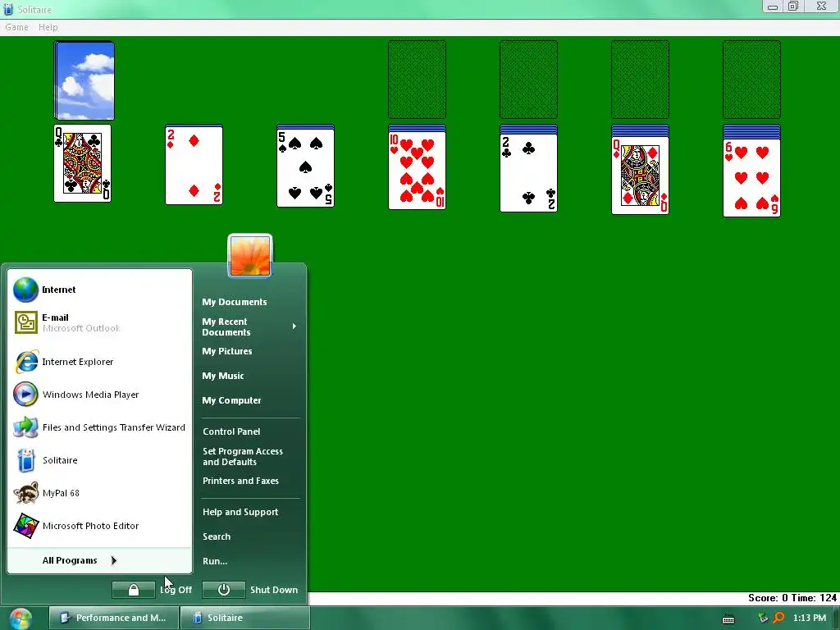Click the first empty foundation slot

(417, 80)
